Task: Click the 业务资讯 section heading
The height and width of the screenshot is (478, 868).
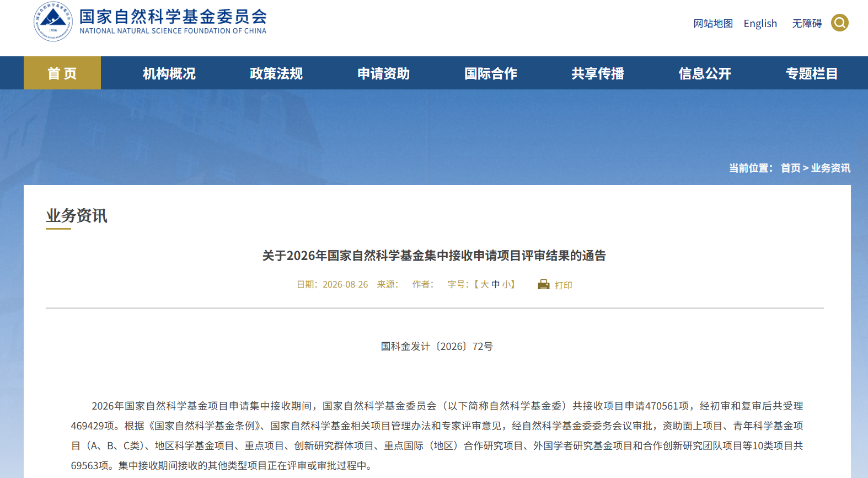Action: 77,215
